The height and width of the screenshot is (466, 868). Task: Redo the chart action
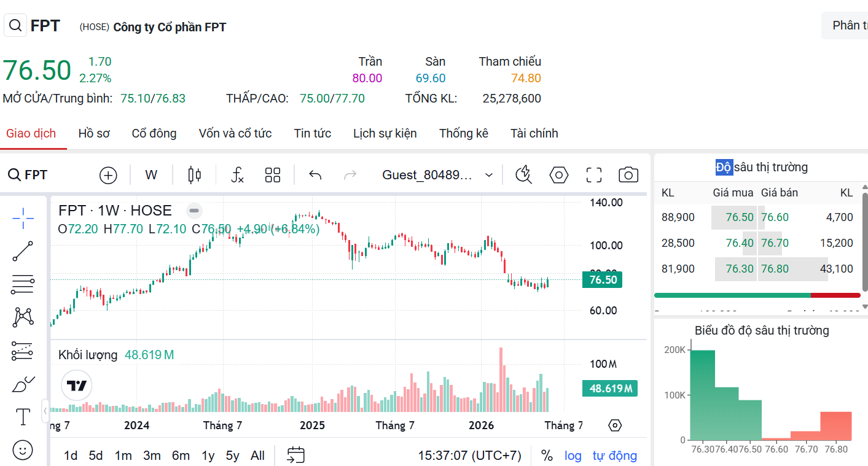click(350, 175)
